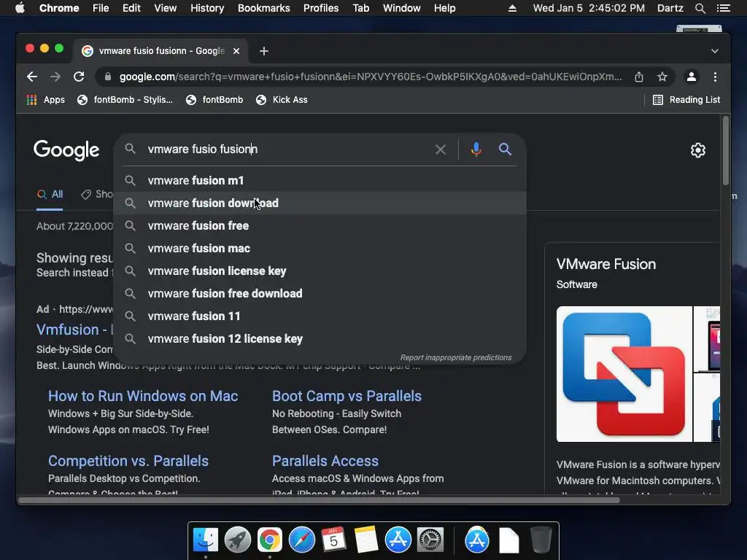Open Notification Center list icon
The height and width of the screenshot is (560, 747).
(724, 8)
